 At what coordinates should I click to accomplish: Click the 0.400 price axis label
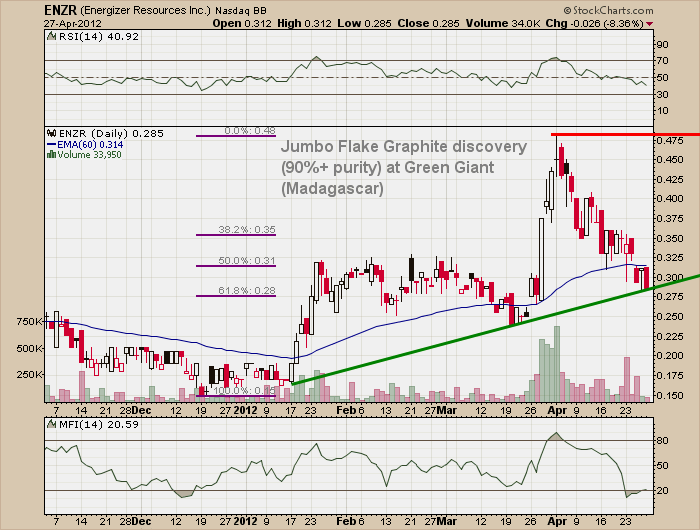click(670, 198)
